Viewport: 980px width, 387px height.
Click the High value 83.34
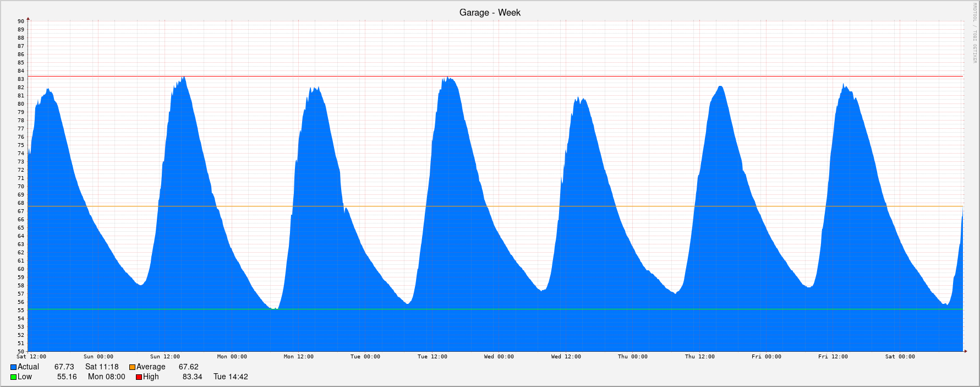click(192, 377)
